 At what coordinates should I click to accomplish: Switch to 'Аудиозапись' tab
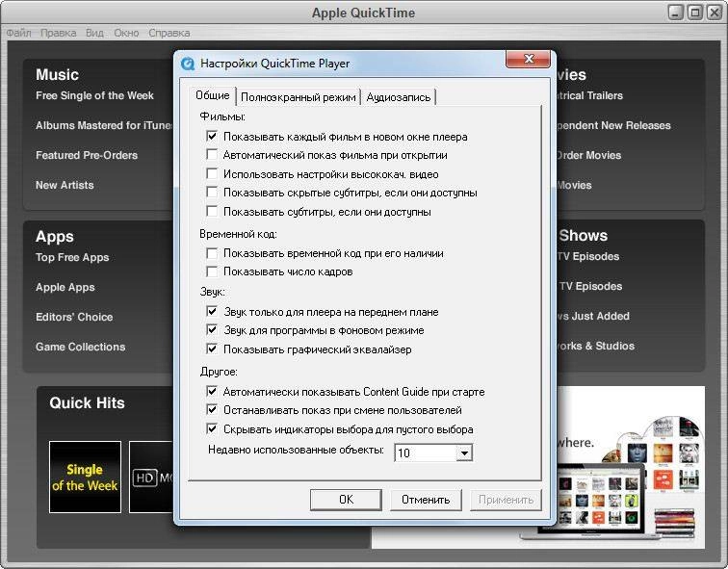(x=399, y=97)
